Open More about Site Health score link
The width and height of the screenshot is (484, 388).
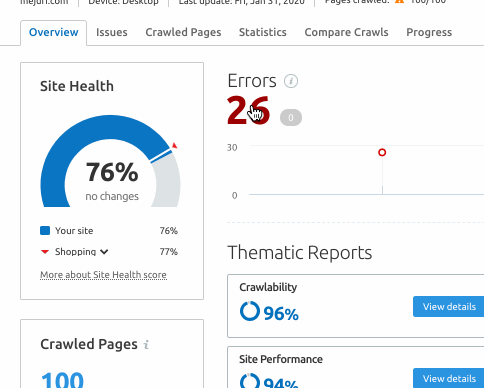point(103,275)
